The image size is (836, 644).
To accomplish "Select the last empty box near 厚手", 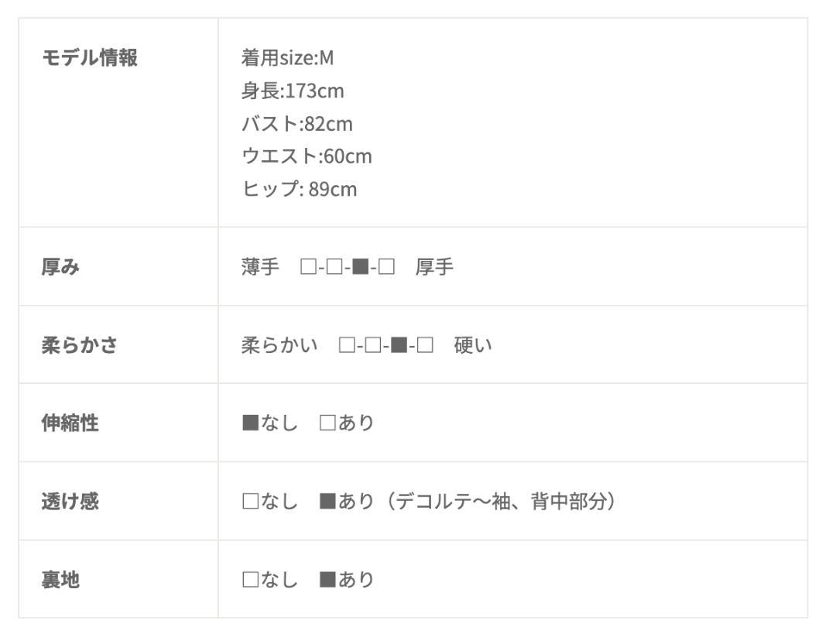I will coord(386,266).
